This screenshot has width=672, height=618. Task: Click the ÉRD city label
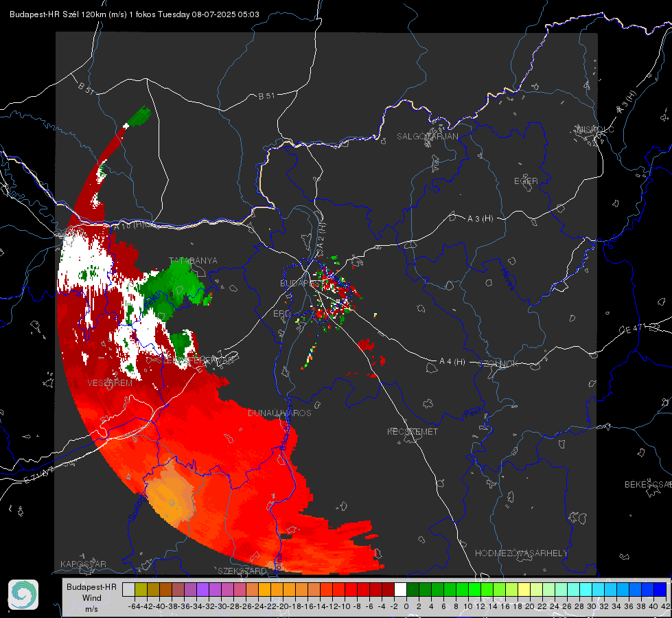[x=281, y=314]
